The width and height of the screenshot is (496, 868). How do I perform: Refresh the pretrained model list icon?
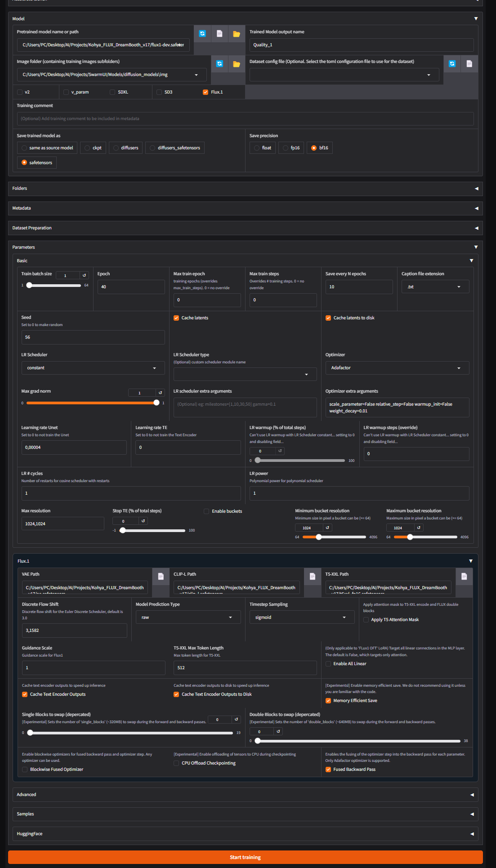click(x=202, y=34)
